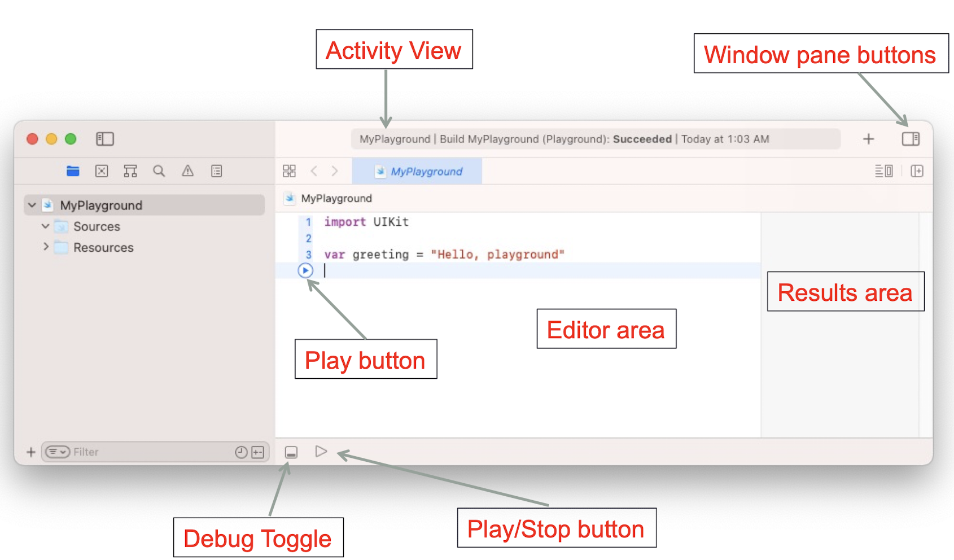Click the Library plus button
This screenshot has width=954, height=560.
tap(869, 139)
